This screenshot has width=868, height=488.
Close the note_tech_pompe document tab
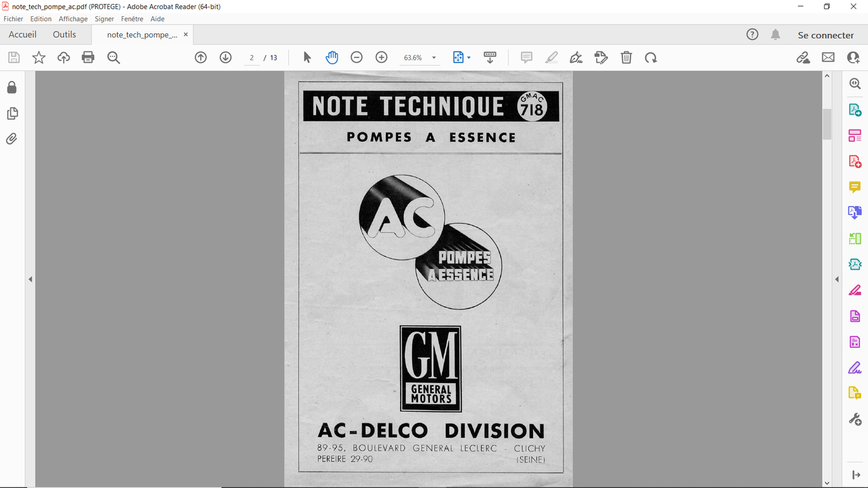[186, 35]
